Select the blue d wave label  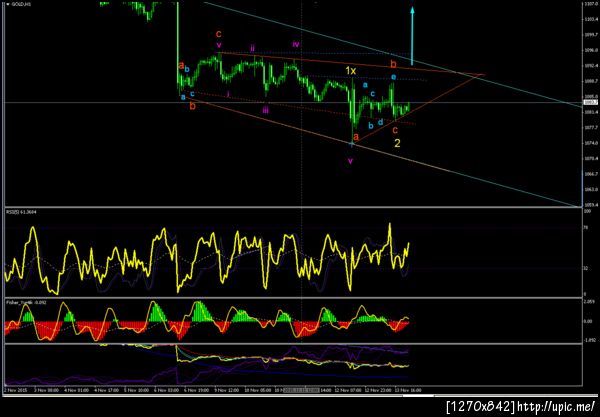380,122
